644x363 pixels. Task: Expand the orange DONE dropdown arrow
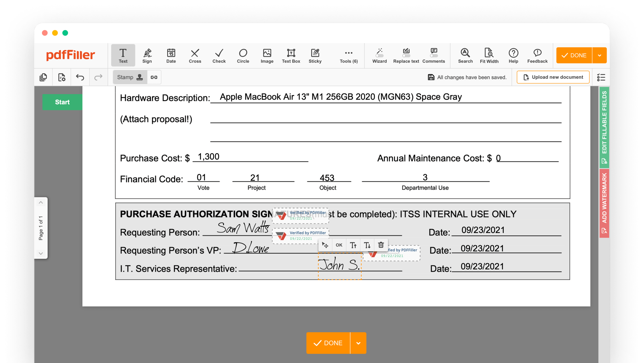600,55
